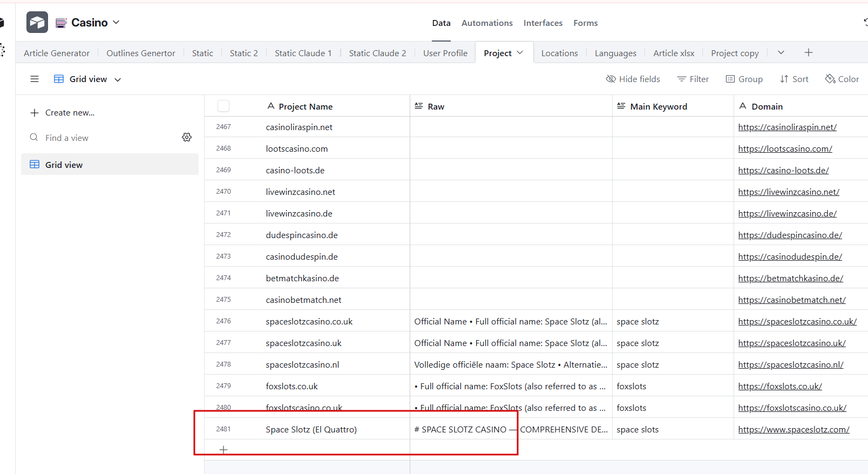Add a new table with plus icon
The height and width of the screenshot is (474, 868).
pos(808,52)
